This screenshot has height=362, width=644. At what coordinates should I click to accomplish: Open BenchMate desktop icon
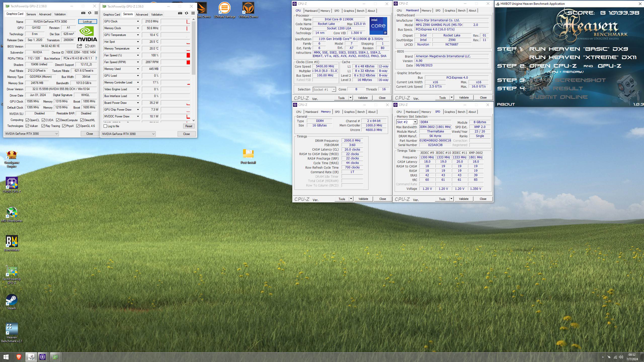[x=12, y=243]
